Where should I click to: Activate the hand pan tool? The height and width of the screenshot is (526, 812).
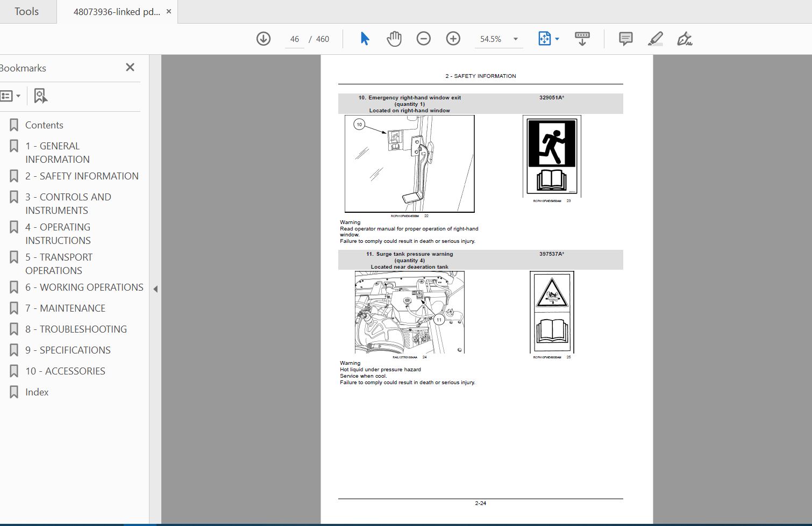click(394, 39)
